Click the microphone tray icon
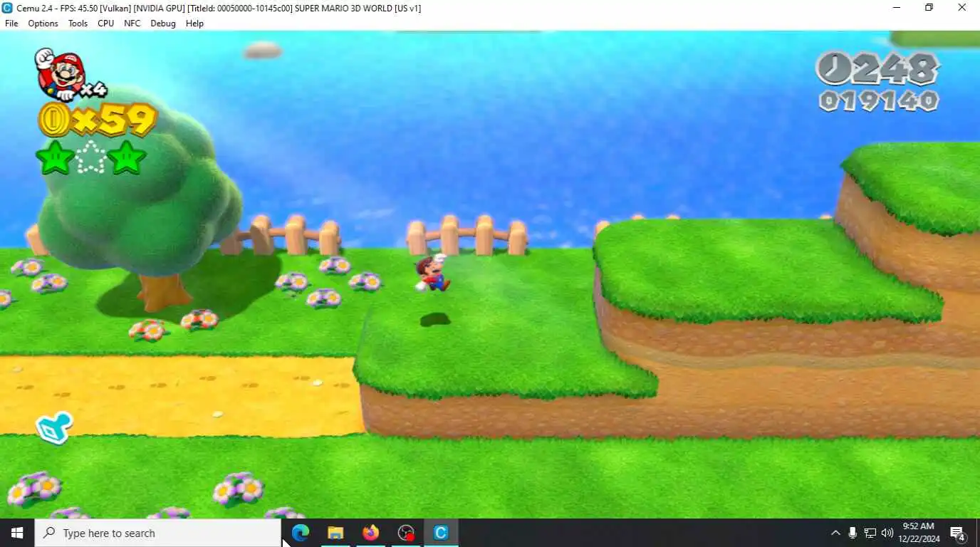This screenshot has height=547, width=980. [853, 533]
